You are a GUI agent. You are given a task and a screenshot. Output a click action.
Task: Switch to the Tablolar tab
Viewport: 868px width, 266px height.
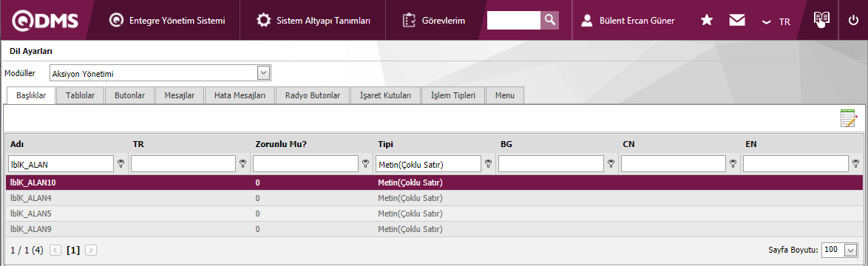pos(81,95)
